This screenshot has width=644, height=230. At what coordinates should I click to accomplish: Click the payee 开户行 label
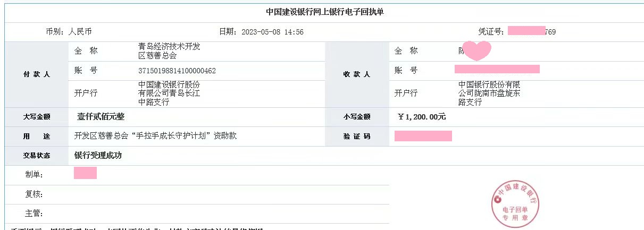pyautogui.click(x=406, y=93)
